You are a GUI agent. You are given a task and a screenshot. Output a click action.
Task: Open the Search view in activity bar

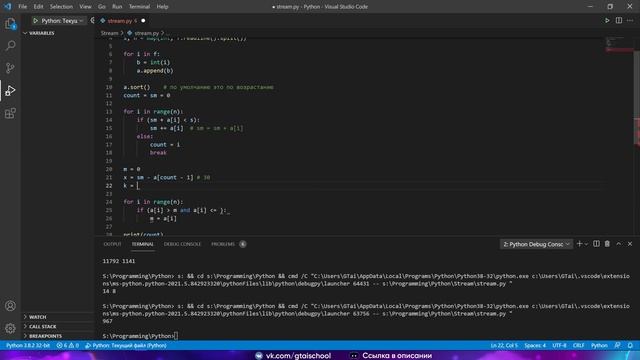point(10,45)
